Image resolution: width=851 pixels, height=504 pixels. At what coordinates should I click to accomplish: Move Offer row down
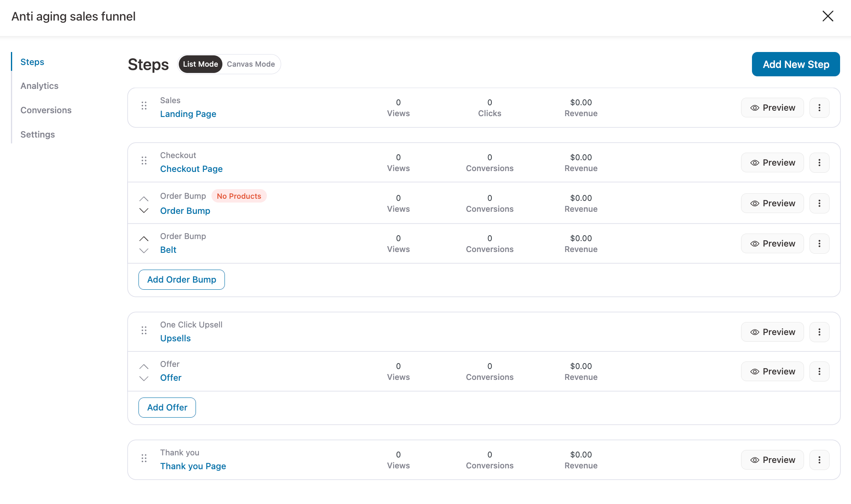tap(144, 379)
